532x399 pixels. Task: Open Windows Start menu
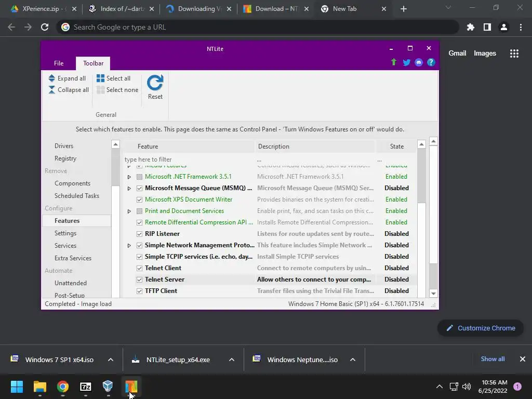[x=17, y=386]
